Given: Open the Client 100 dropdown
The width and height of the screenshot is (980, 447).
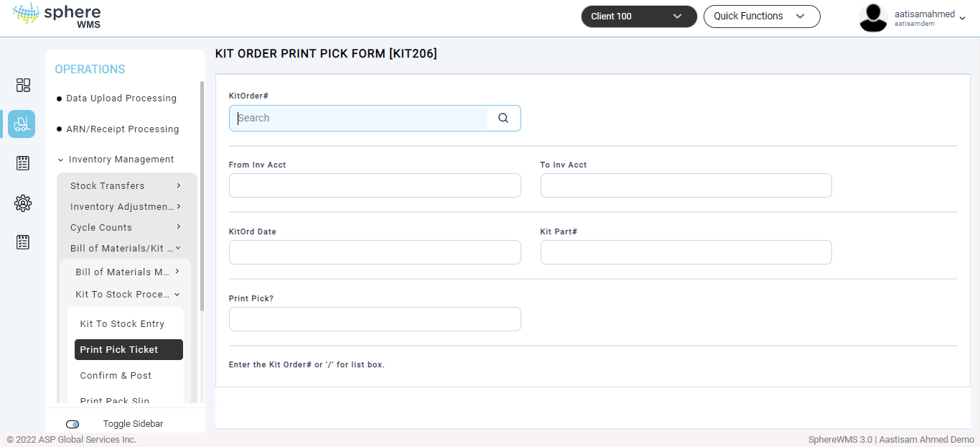Looking at the screenshot, I should 639,17.
